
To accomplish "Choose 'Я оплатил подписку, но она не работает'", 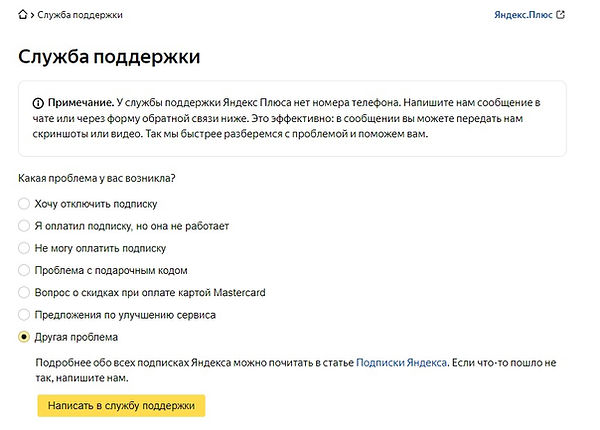I will tap(24, 226).
